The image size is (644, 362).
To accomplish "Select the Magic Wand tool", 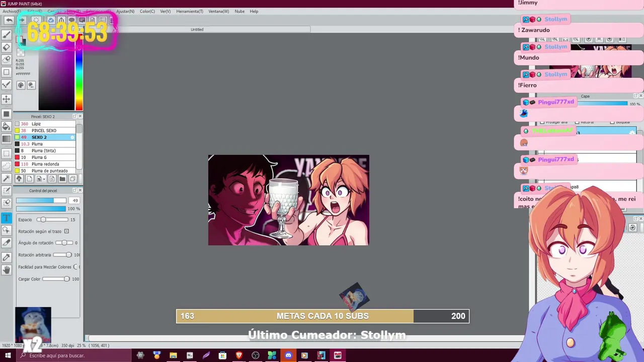I will pos(7,178).
